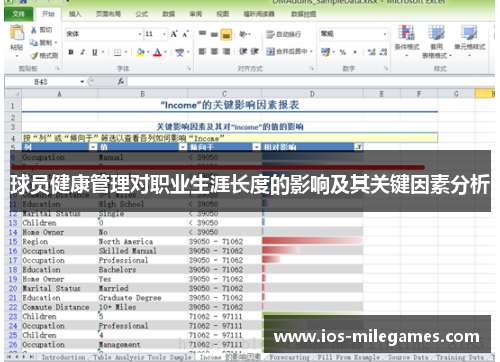Apply comma thousands separator style
The width and height of the screenshot is (500, 362).
tap(355, 52)
